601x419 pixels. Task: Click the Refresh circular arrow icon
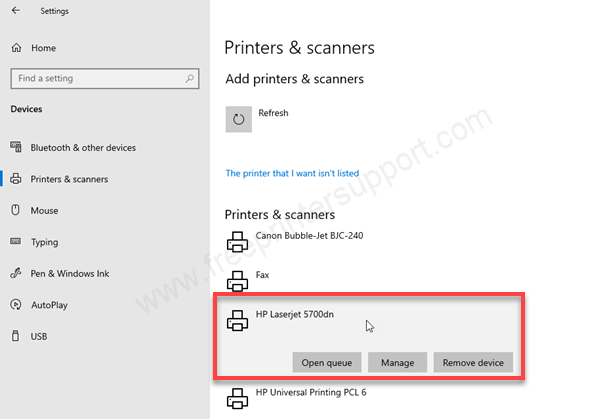(x=239, y=119)
